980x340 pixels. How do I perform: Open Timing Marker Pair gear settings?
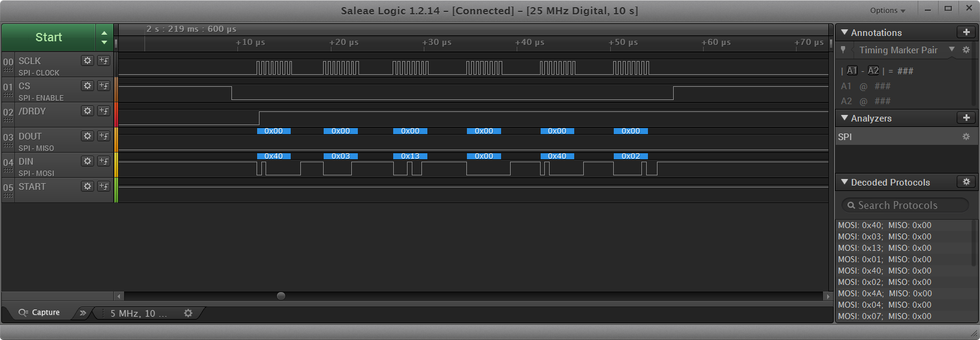coord(966,50)
